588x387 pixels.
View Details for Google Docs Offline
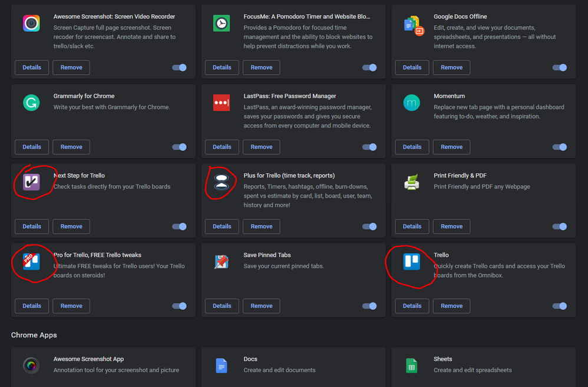pos(412,68)
